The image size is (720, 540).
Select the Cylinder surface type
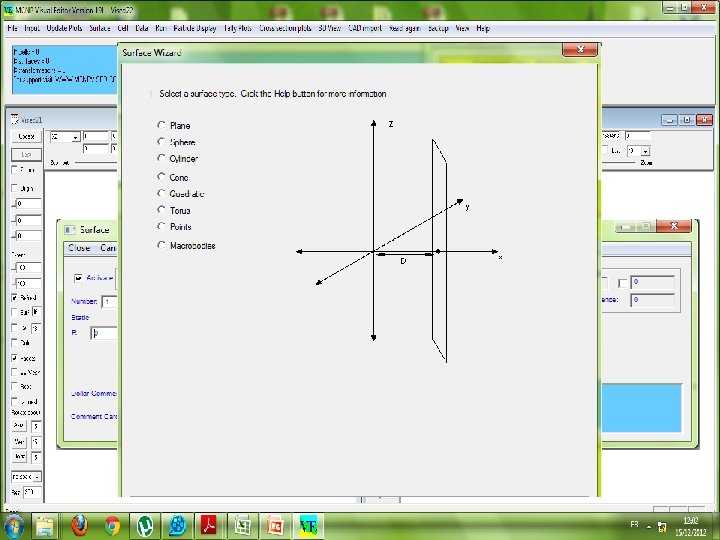(161, 158)
